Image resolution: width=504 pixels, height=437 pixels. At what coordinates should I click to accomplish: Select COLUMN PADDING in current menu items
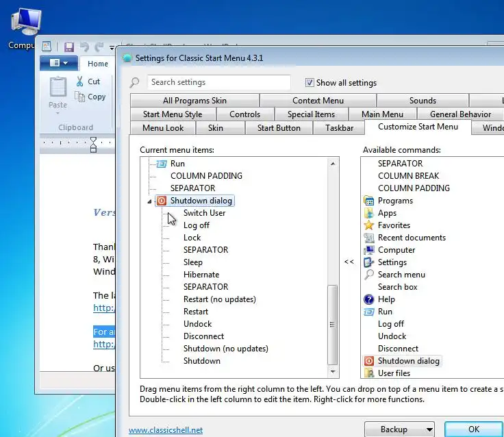click(206, 176)
